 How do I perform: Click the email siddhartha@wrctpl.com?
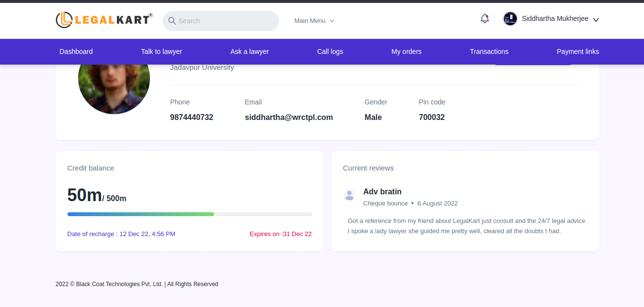289,117
